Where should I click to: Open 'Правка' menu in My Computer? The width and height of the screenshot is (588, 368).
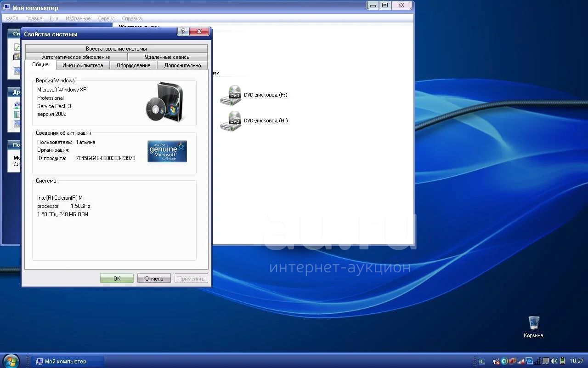[x=34, y=18]
